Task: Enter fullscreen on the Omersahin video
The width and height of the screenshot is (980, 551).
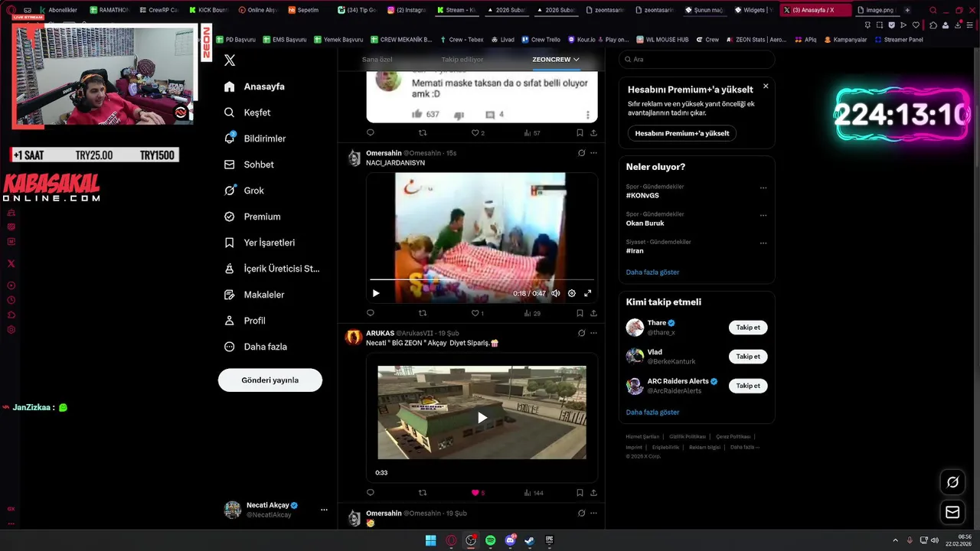Action: [588, 293]
